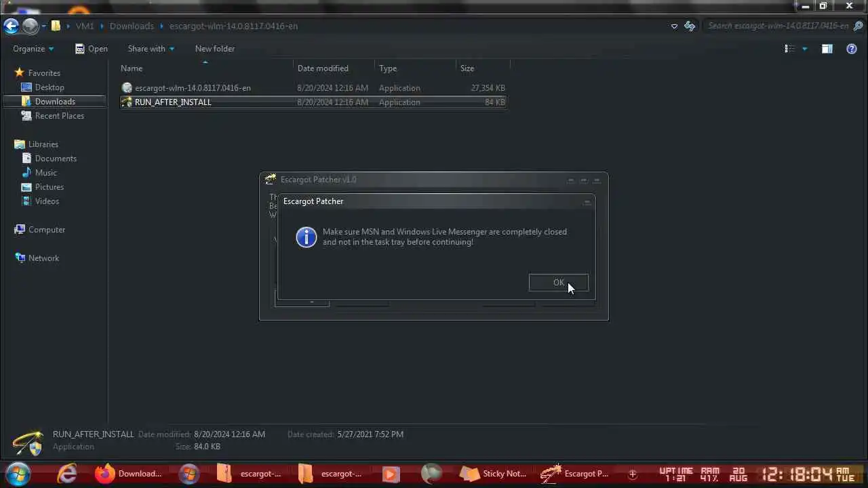Click the RUN_AFTER_INSTALL file icon
Image resolution: width=868 pixels, height=488 pixels.
127,102
